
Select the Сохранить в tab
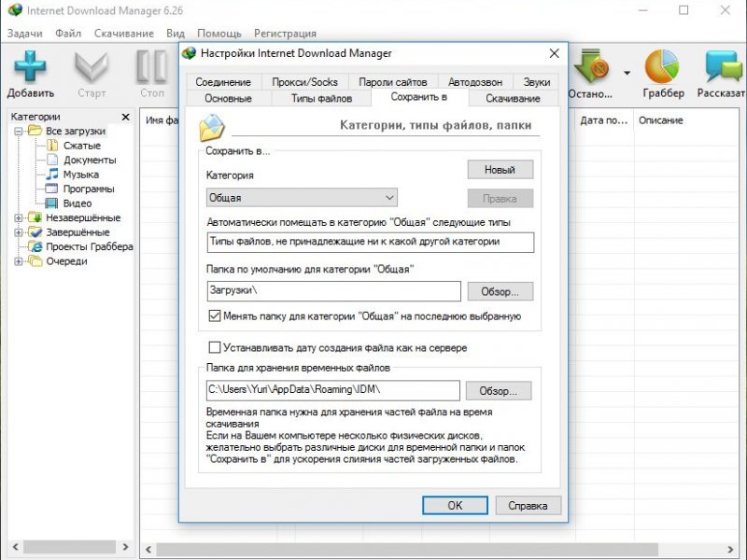point(418,97)
